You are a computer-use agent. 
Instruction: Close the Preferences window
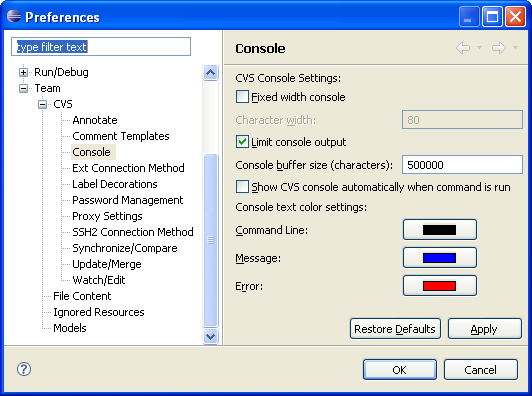(x=515, y=17)
